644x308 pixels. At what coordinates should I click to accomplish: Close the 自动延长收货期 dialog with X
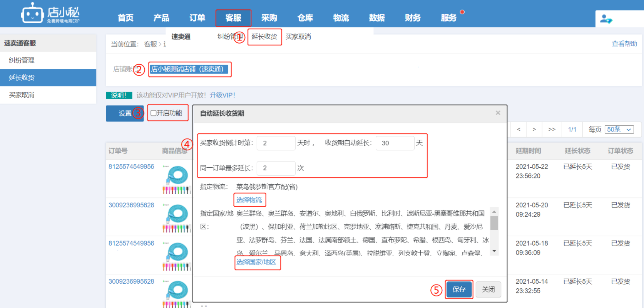coord(498,113)
